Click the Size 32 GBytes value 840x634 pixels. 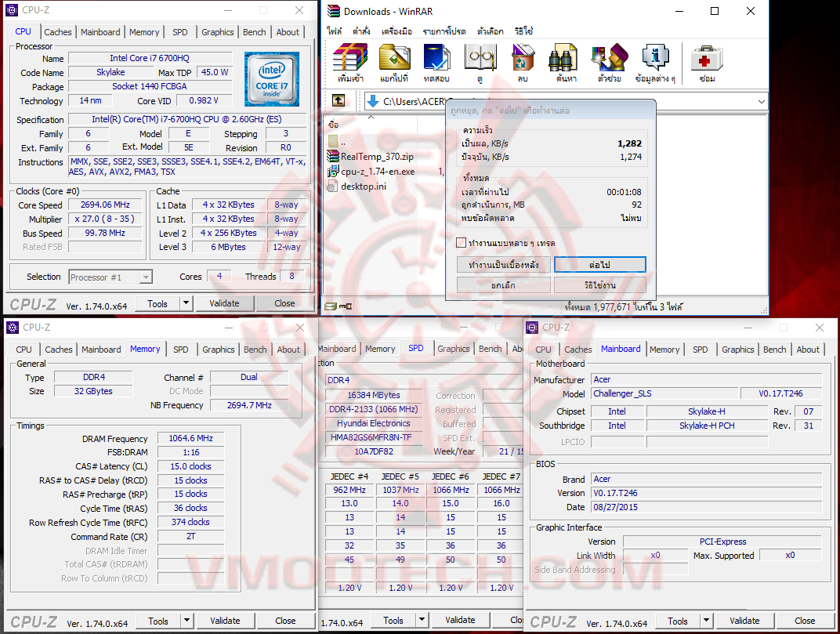(x=93, y=391)
